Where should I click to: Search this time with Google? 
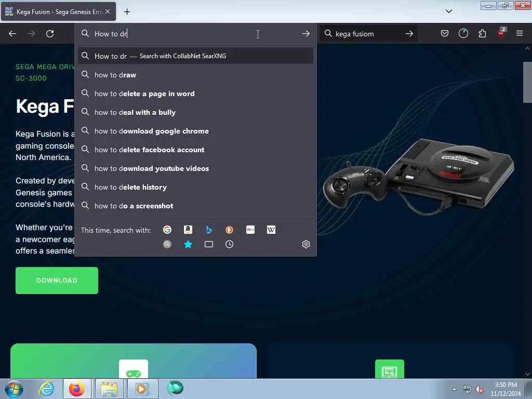click(x=167, y=230)
